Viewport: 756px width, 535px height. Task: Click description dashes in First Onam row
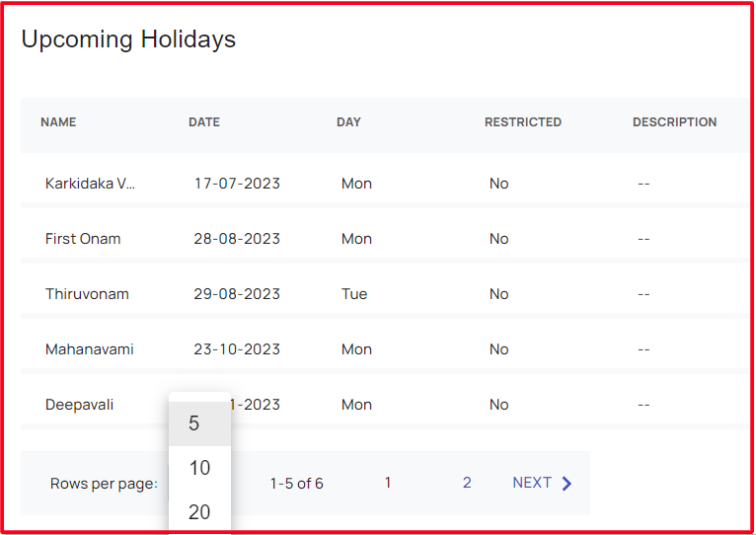[x=643, y=239]
